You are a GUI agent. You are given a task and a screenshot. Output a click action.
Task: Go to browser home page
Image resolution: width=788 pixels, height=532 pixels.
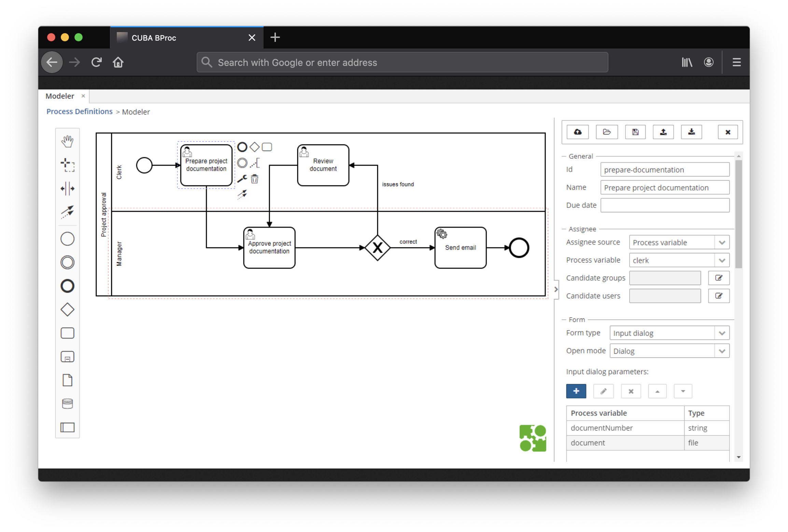(x=118, y=62)
